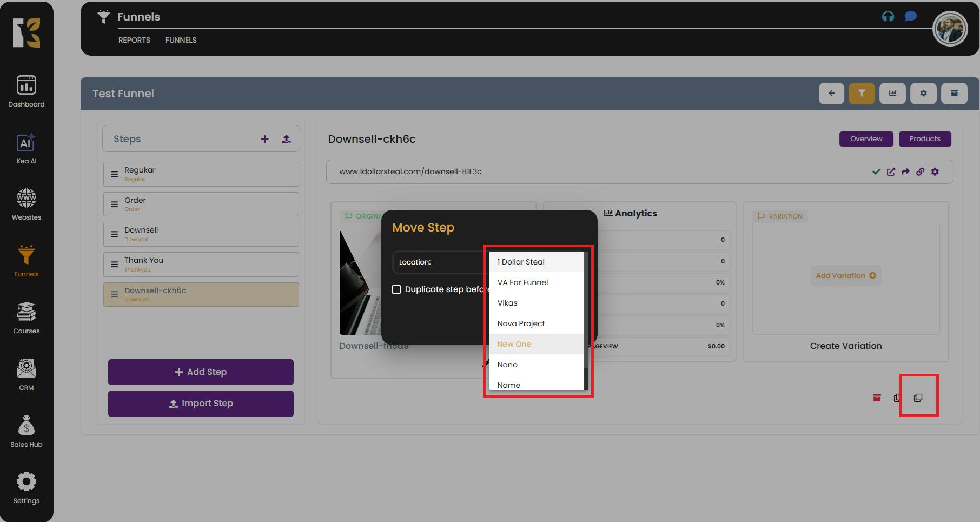Screen dimensions: 980x522
Task: Open funnel settings gear in Test Funnel bar
Action: (923, 94)
